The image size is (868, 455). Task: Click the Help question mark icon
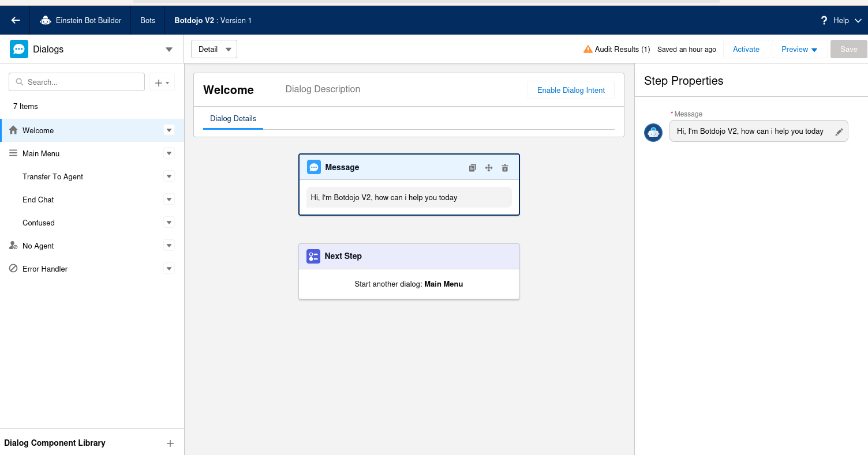[824, 20]
